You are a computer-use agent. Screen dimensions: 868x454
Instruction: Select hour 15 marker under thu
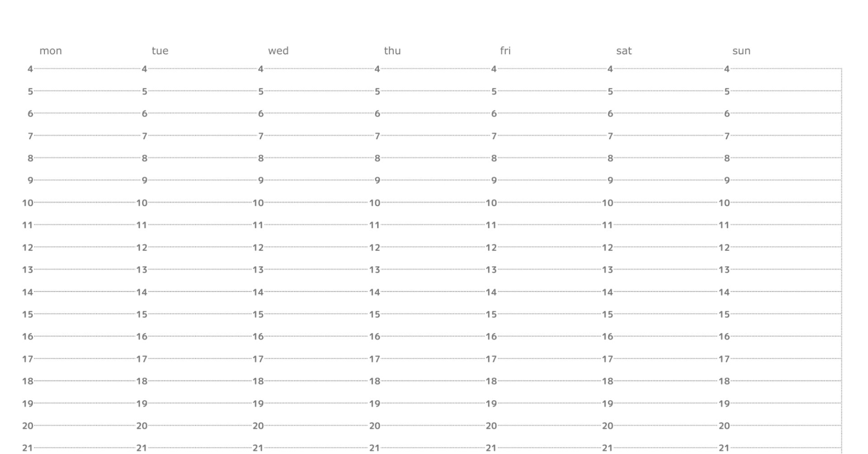click(x=374, y=314)
